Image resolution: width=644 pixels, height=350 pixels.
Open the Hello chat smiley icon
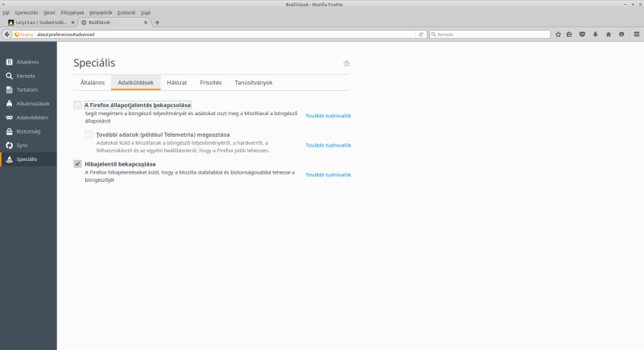[x=621, y=35]
